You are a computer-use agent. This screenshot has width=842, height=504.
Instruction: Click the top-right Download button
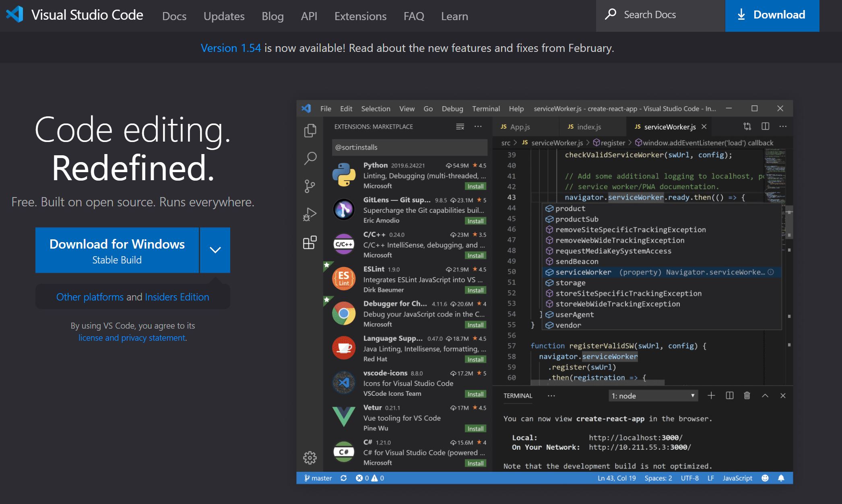click(x=772, y=15)
